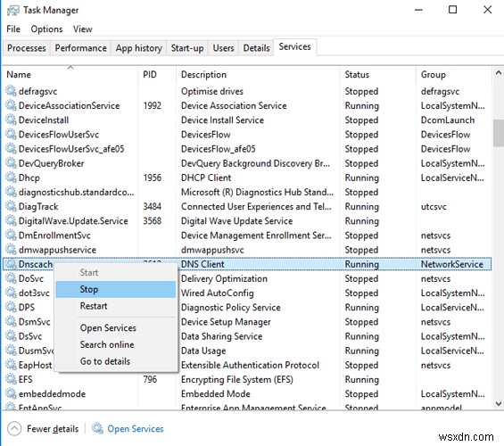Click the gear icon beside defragsvc
Viewport: 504px width, 446px height.
coord(11,91)
